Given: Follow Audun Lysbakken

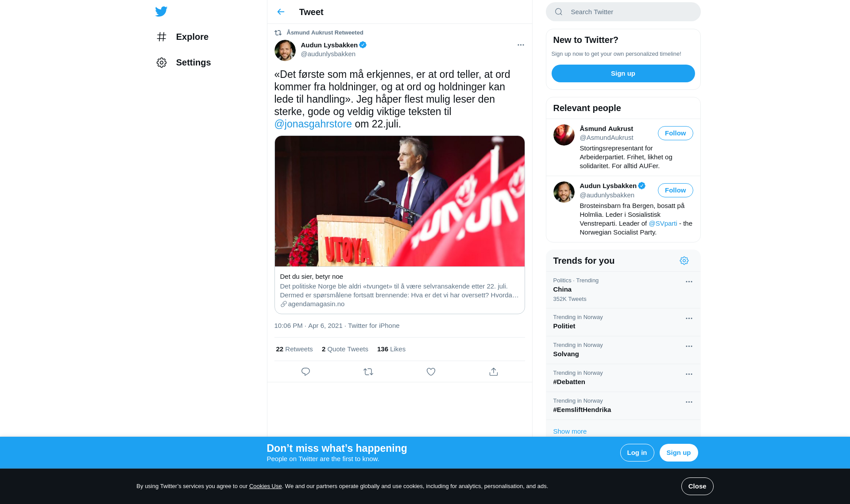Looking at the screenshot, I should 675,190.
